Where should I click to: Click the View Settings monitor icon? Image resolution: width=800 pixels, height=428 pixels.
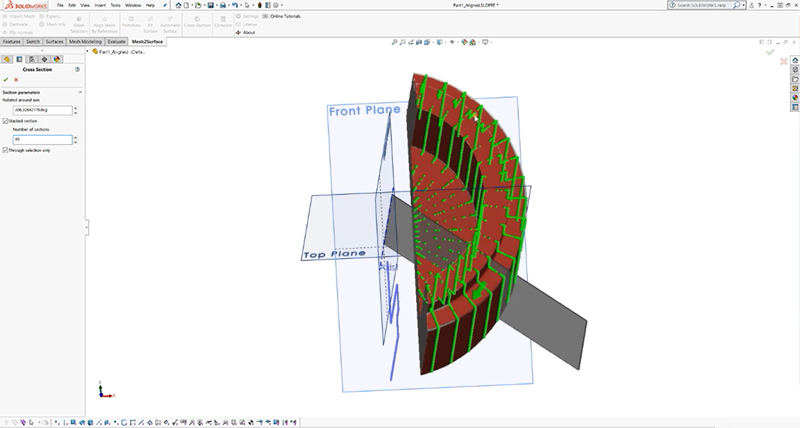pos(485,42)
